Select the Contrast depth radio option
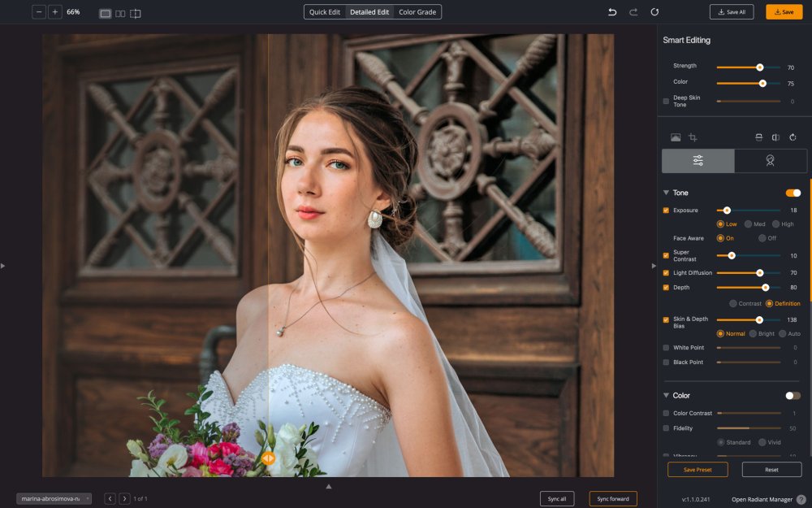 tap(732, 303)
